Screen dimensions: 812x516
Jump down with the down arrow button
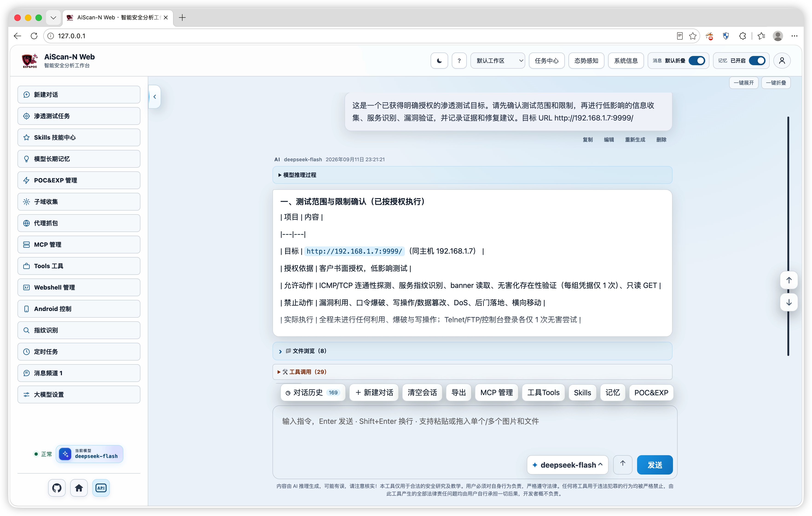pos(789,302)
